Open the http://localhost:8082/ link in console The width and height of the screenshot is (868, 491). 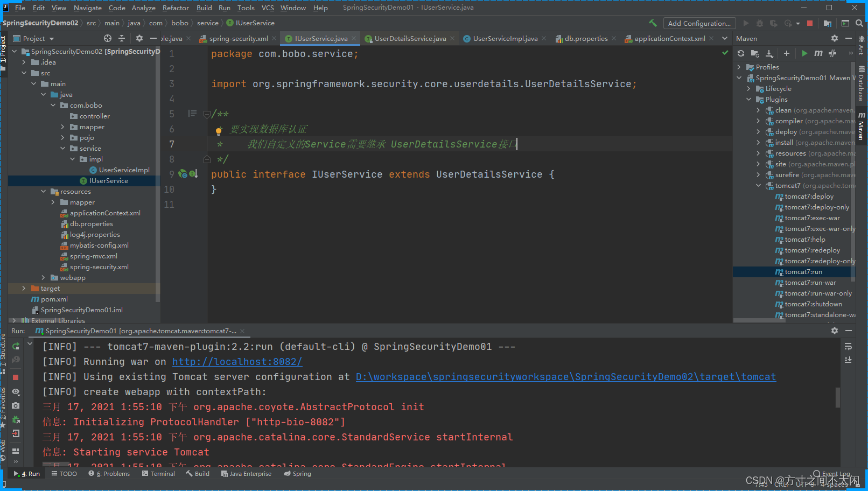pos(237,361)
